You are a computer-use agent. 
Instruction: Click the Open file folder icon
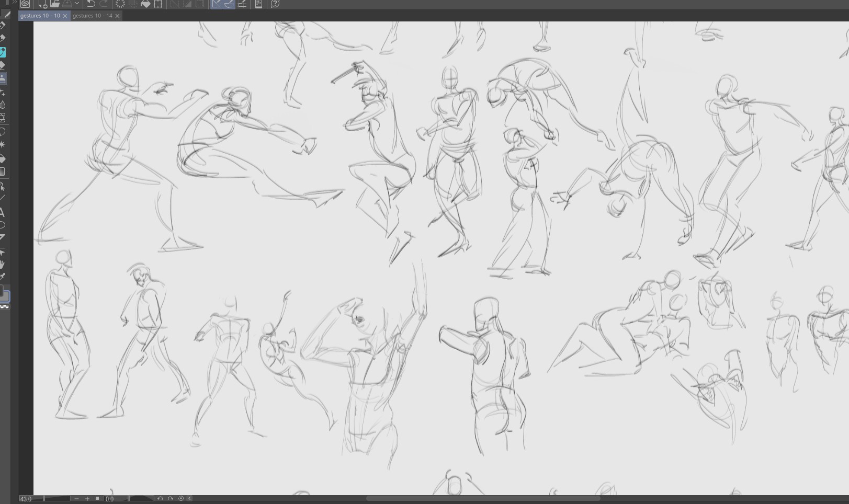pos(55,4)
